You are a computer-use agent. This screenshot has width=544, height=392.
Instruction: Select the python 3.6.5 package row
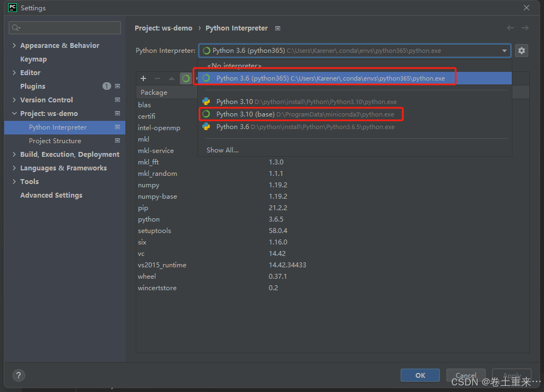(x=333, y=219)
